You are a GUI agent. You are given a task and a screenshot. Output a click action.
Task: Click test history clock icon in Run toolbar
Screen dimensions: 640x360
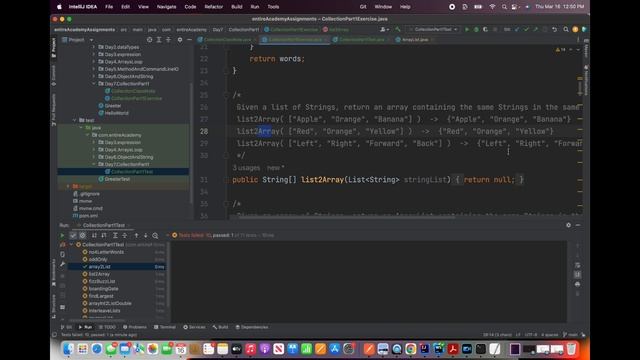click(156, 236)
